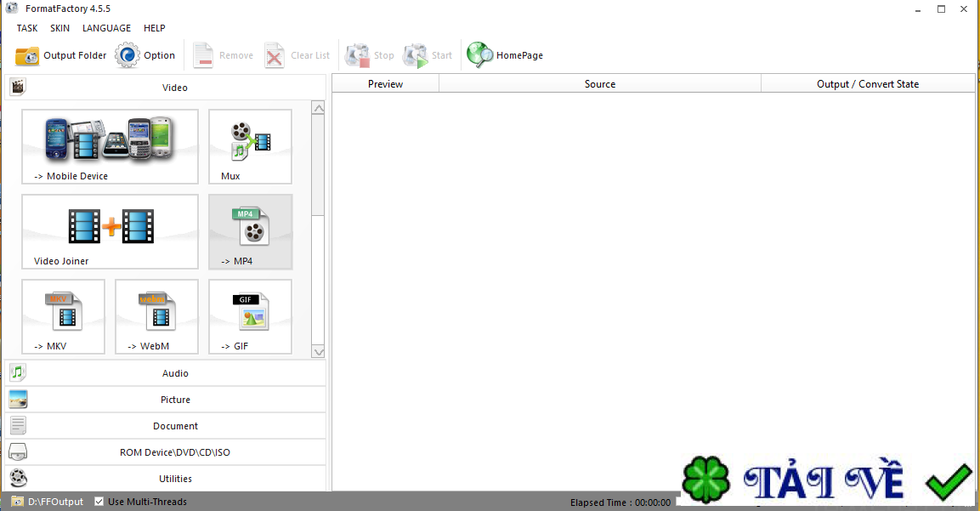The width and height of the screenshot is (980, 511).
Task: Open the Mux tool
Action: pyautogui.click(x=250, y=146)
